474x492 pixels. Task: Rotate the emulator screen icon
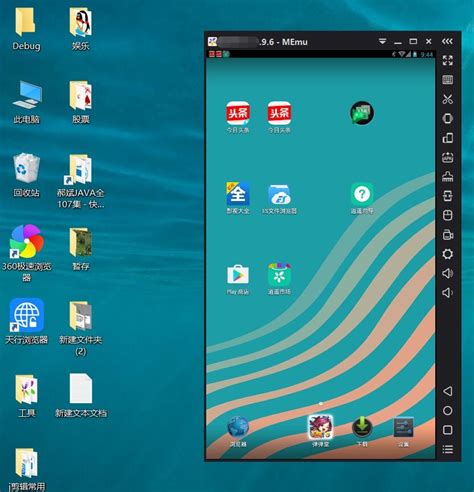(447, 138)
